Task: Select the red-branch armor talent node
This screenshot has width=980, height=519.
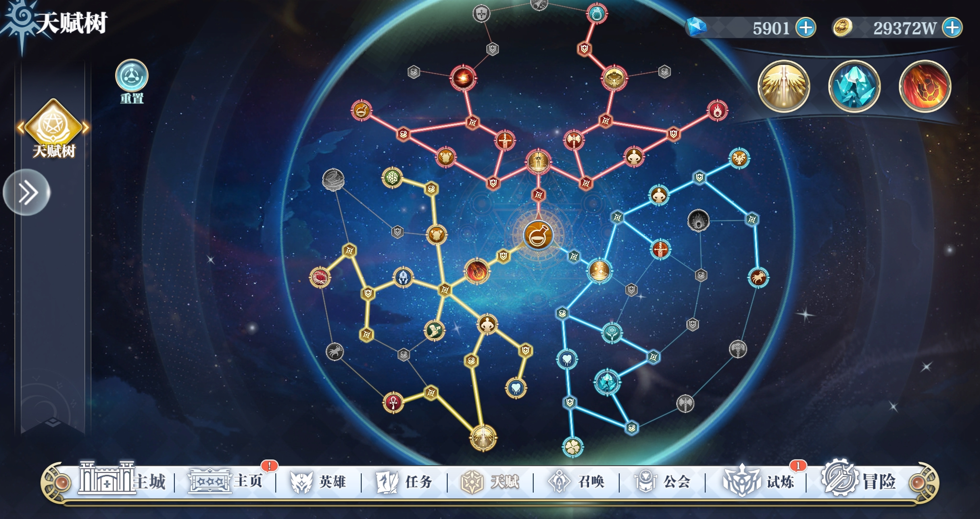Action: pos(446,157)
